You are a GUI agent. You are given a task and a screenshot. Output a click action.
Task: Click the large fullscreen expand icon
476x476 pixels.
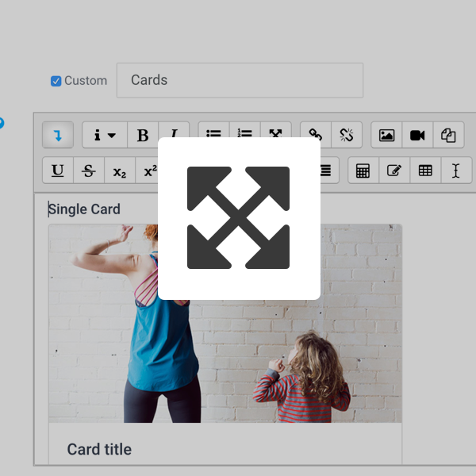(239, 217)
